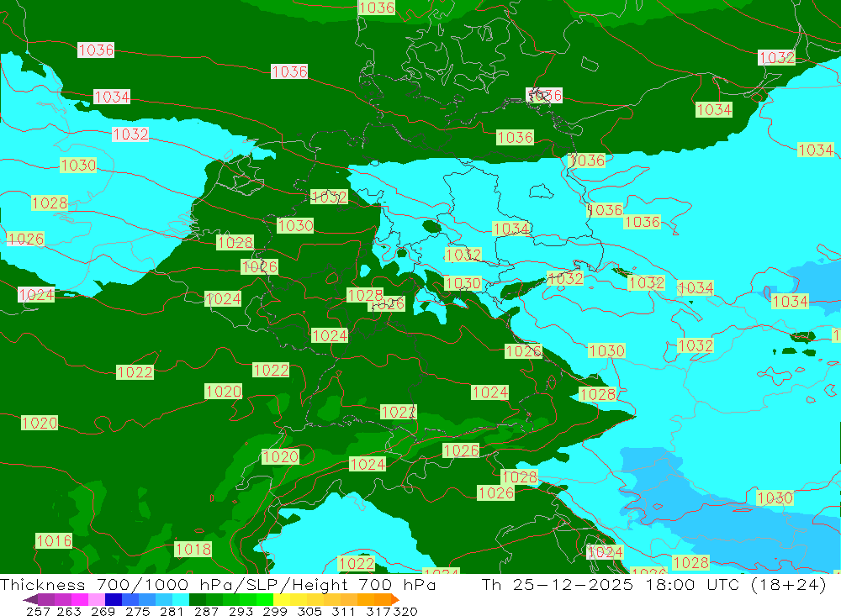The width and height of the screenshot is (841, 616).
Task: Click the 1016 isobar label
Action: pyautogui.click(x=54, y=541)
